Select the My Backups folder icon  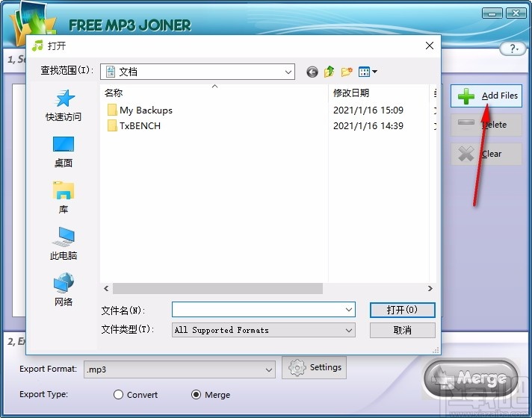coord(112,110)
